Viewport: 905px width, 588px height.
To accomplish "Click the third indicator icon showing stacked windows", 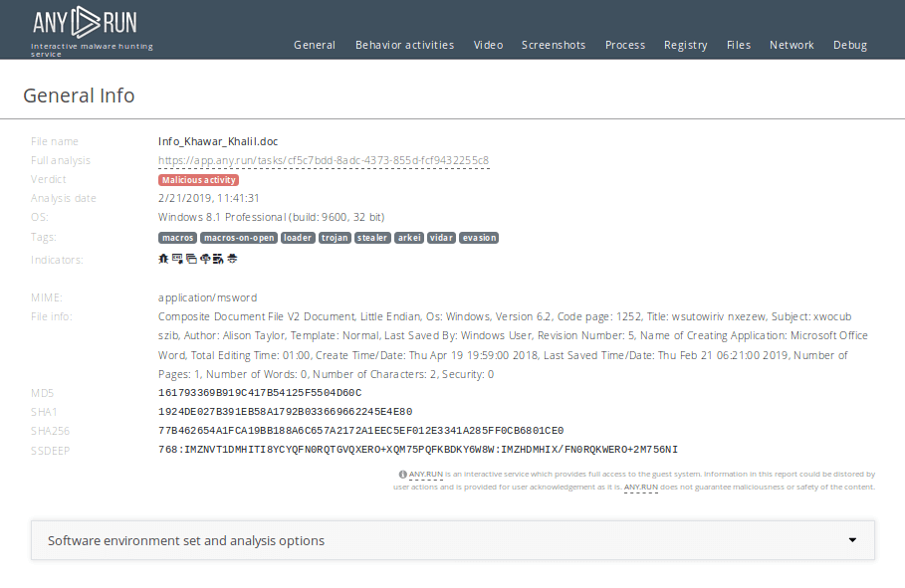I will (190, 259).
